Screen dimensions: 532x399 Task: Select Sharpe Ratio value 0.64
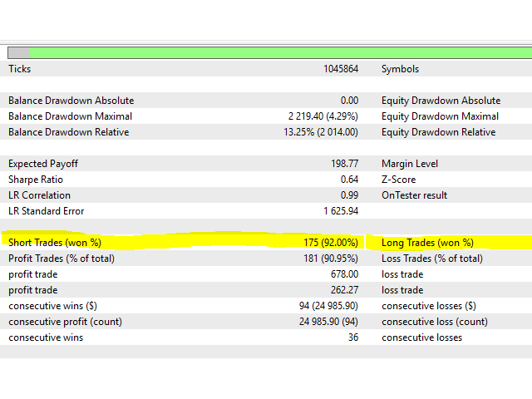pyautogui.click(x=349, y=180)
